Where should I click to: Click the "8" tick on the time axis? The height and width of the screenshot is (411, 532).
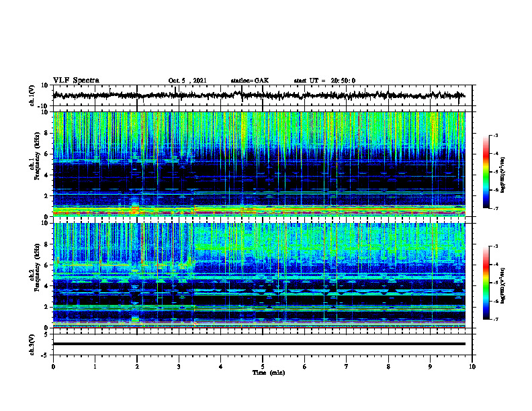tap(388, 367)
